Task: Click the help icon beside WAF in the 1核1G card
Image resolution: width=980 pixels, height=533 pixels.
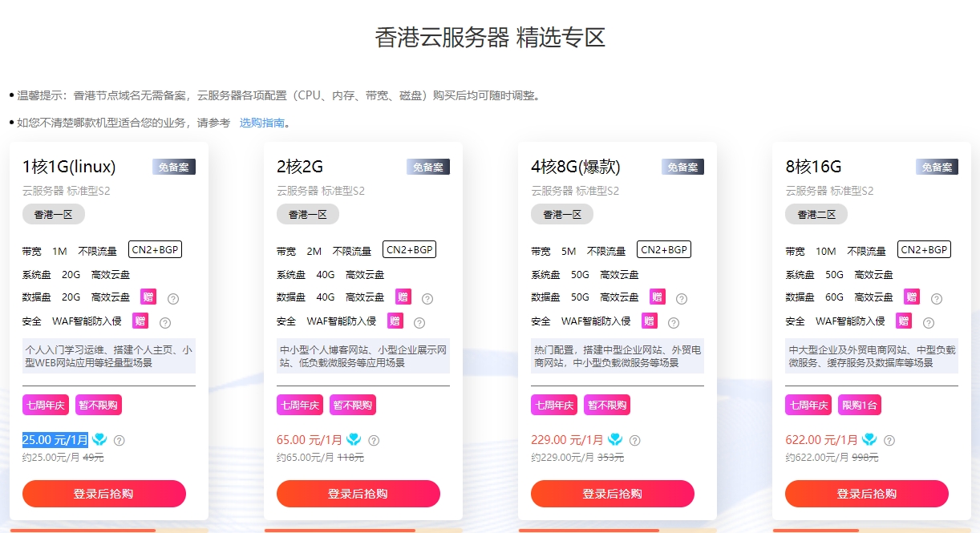Action: 165,323
